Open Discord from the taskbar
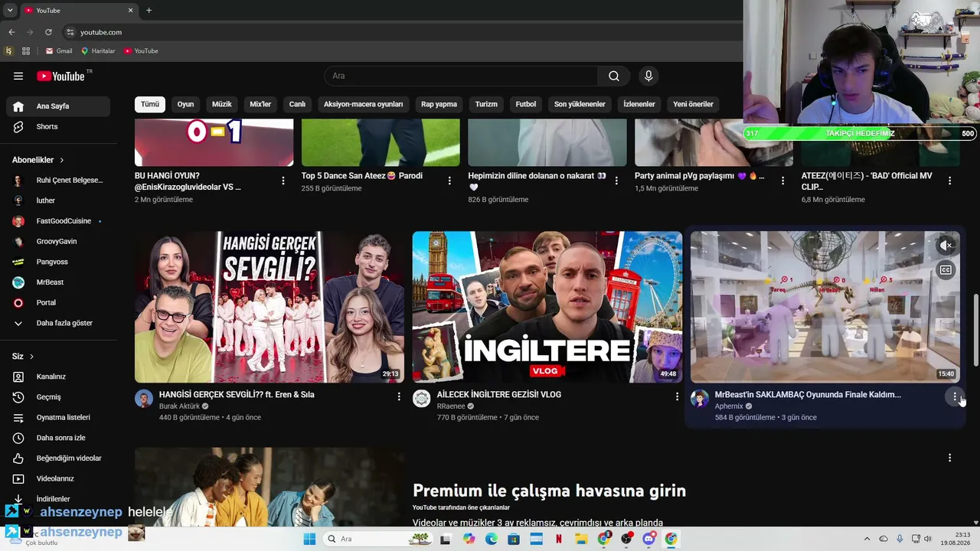 (x=649, y=539)
